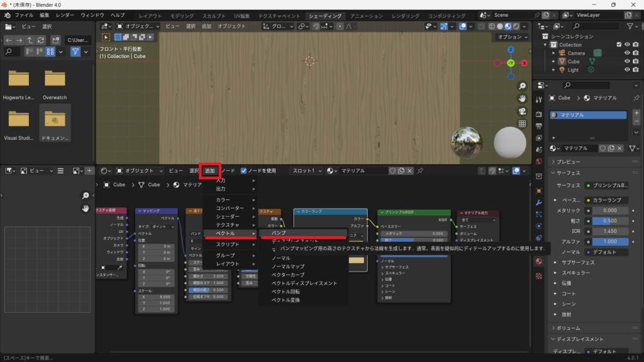This screenshot has width=644, height=362.
Task: Collapse the Collection in outliner
Action: [545, 45]
